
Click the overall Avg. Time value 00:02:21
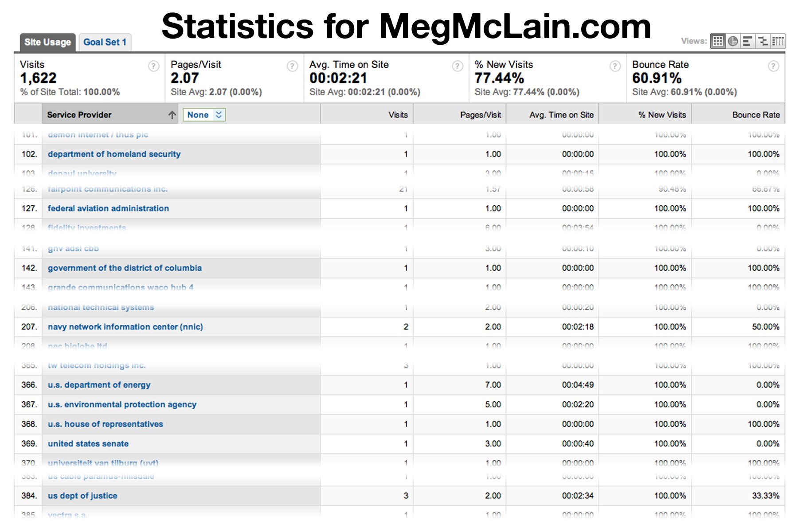pyautogui.click(x=338, y=78)
